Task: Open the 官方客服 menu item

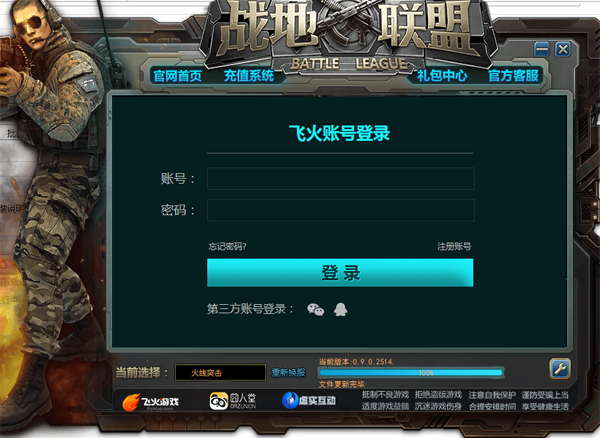Action: [x=514, y=76]
